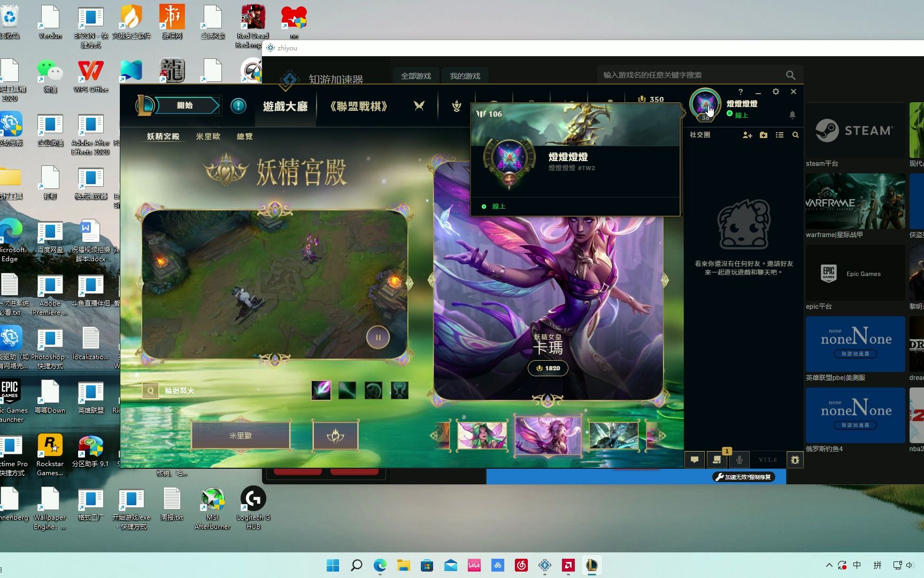924x578 pixels.
Task: Open taskbar search
Action: click(x=356, y=565)
